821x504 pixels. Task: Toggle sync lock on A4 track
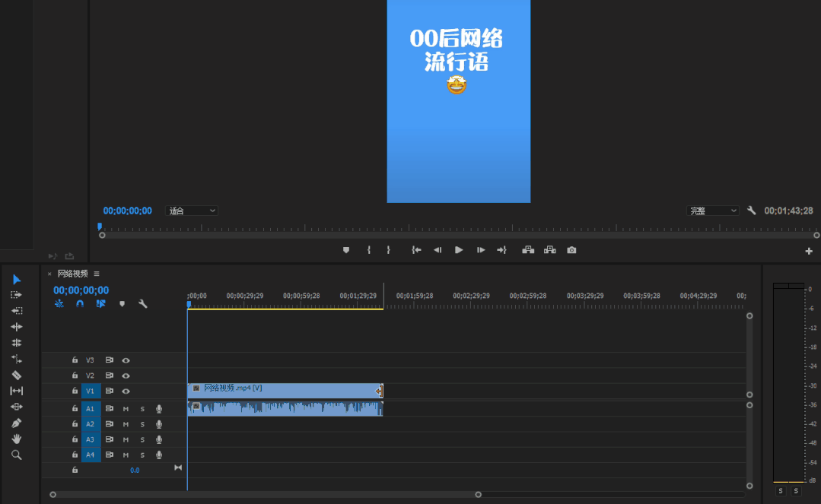pos(109,455)
